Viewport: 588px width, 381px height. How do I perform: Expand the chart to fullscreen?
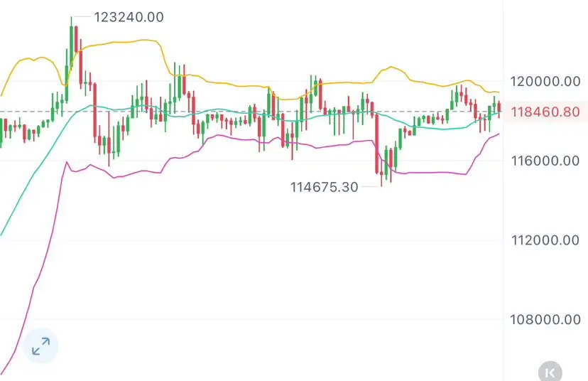click(40, 346)
